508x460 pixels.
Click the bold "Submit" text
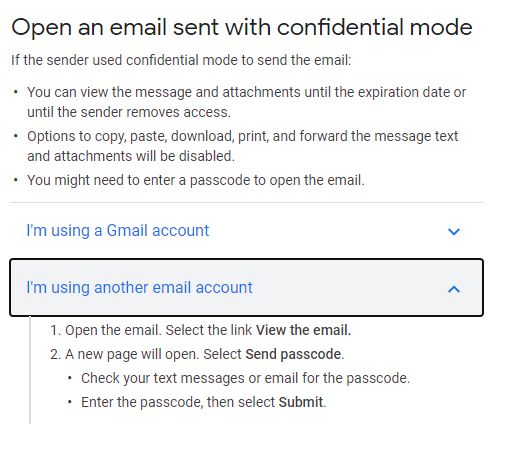pos(301,402)
